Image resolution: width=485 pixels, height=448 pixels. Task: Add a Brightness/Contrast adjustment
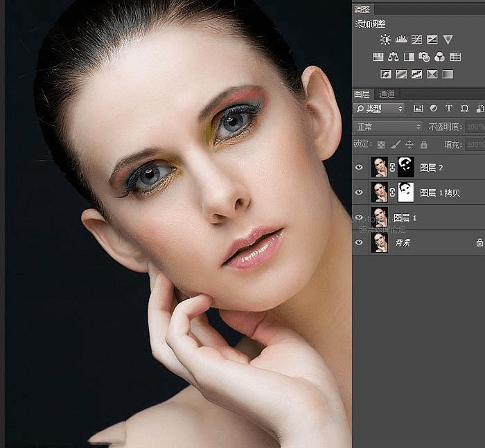click(x=385, y=39)
